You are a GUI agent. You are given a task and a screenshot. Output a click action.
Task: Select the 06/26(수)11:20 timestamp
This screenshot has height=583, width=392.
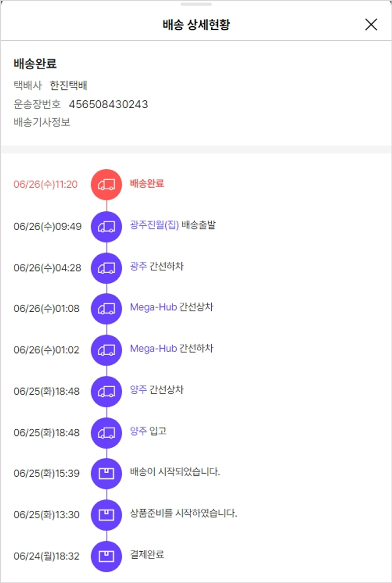point(45,185)
